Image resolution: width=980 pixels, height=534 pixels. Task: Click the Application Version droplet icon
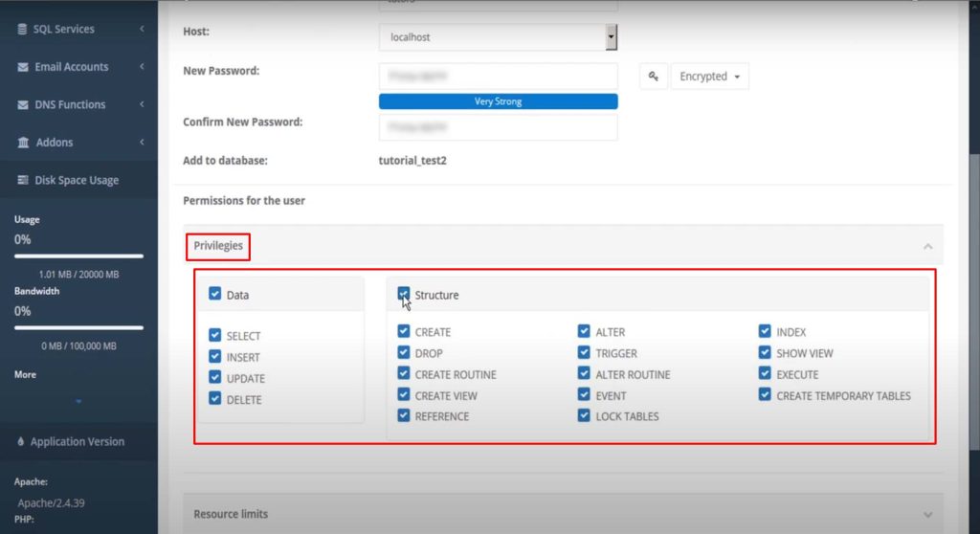21,442
